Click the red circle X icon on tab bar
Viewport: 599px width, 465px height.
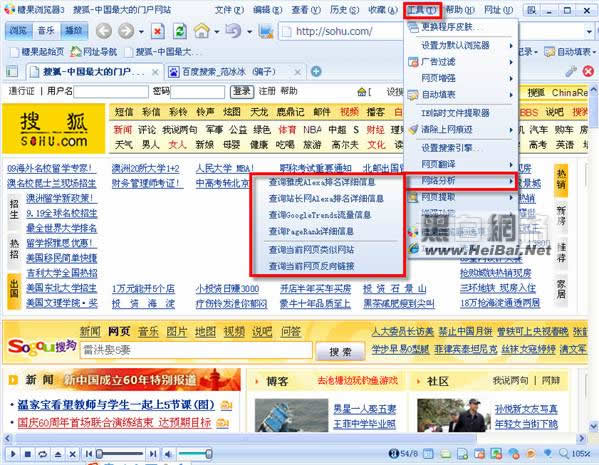pos(588,71)
